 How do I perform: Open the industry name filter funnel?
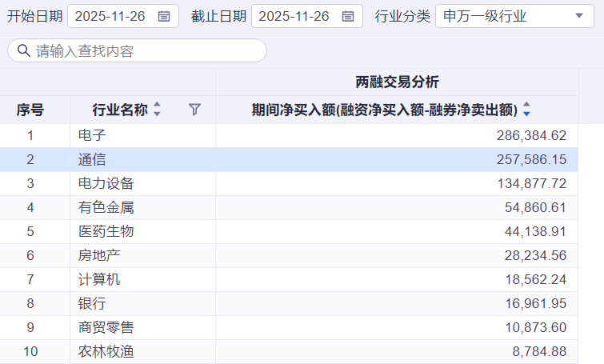click(x=195, y=110)
